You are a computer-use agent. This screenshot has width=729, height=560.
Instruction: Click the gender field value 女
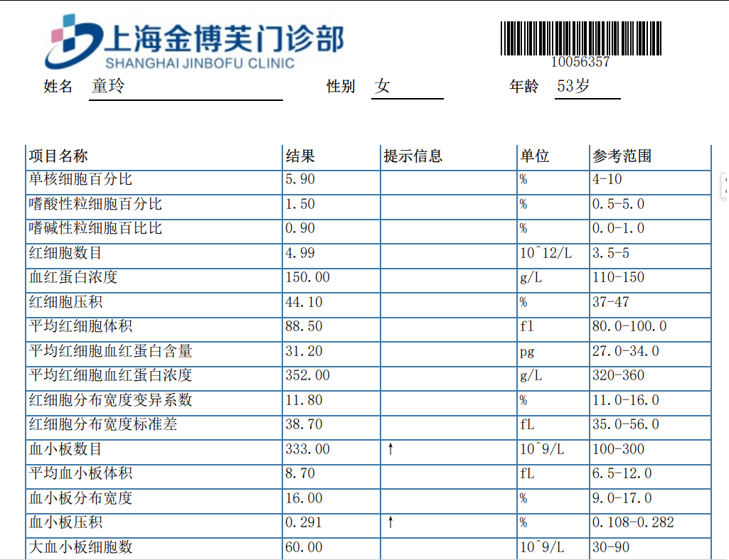pos(383,87)
